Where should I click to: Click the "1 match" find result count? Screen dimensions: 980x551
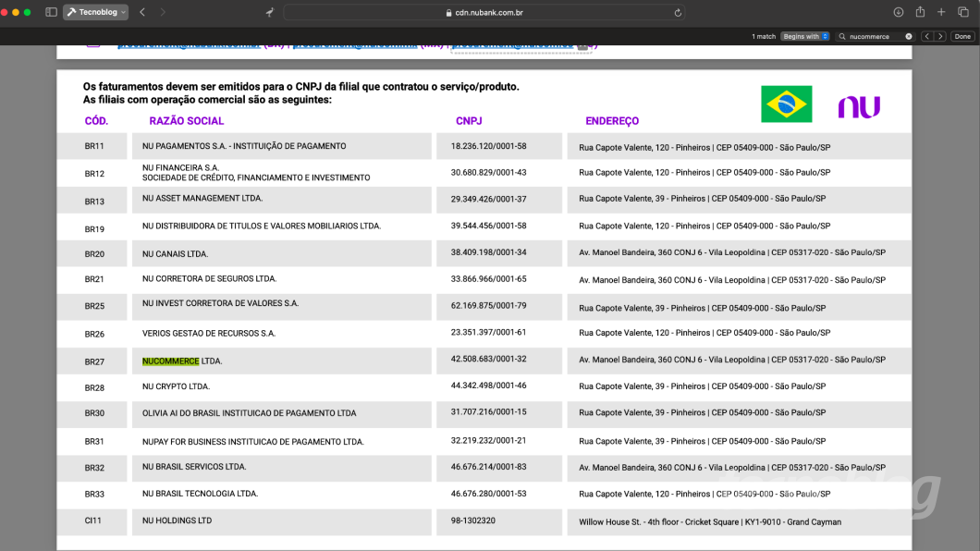tap(763, 36)
